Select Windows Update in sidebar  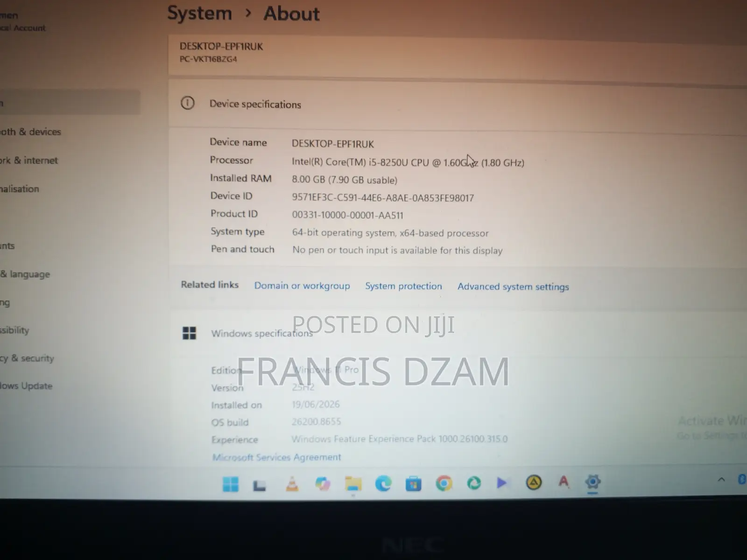pyautogui.click(x=26, y=385)
